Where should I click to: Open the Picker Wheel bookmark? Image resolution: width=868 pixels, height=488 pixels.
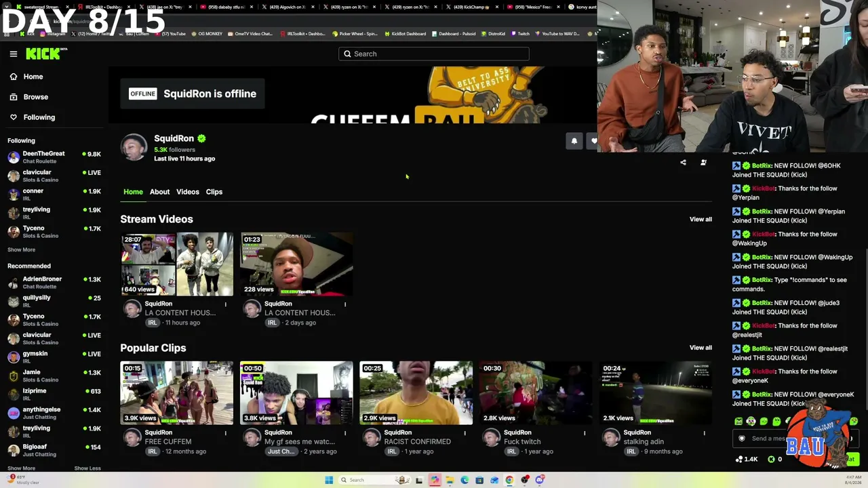(x=355, y=33)
